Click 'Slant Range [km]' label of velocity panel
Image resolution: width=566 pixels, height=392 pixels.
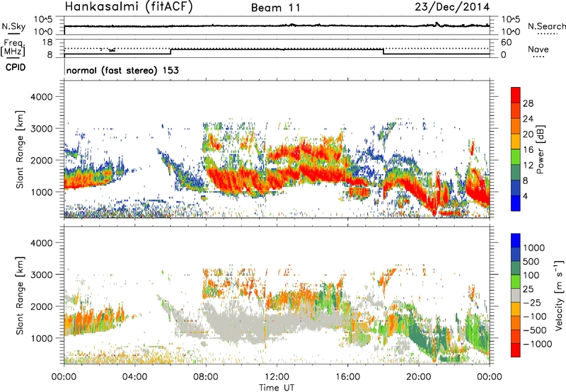pyautogui.click(x=20, y=296)
